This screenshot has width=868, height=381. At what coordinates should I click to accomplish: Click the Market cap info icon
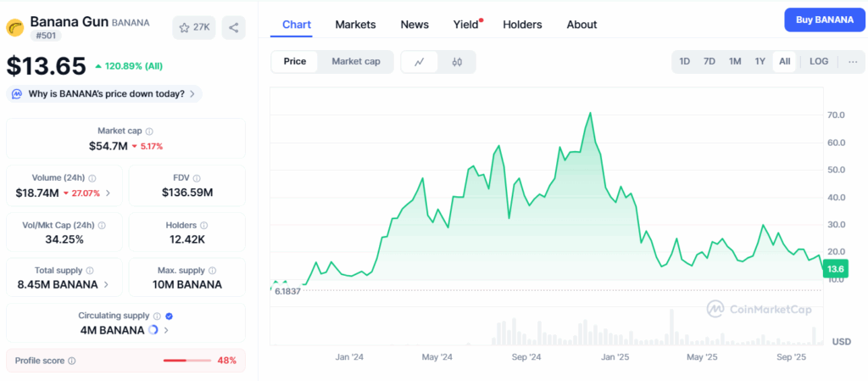coord(149,132)
